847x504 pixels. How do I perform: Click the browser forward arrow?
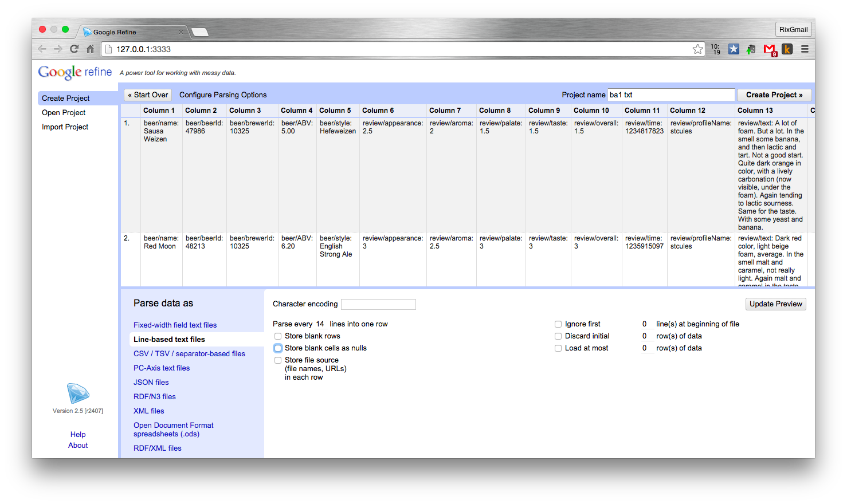click(x=58, y=49)
